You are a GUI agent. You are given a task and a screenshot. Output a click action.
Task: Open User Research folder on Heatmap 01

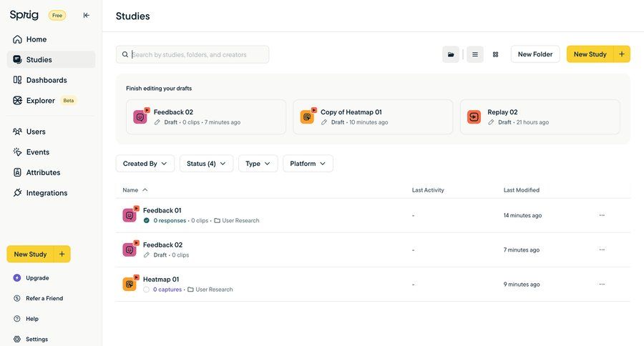pyautogui.click(x=210, y=290)
